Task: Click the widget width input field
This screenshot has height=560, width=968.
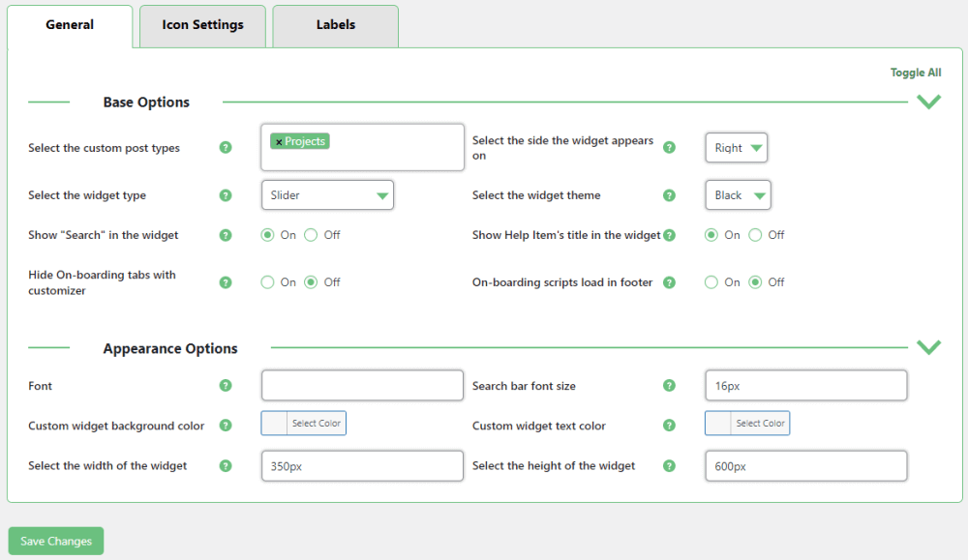Action: pyautogui.click(x=362, y=466)
